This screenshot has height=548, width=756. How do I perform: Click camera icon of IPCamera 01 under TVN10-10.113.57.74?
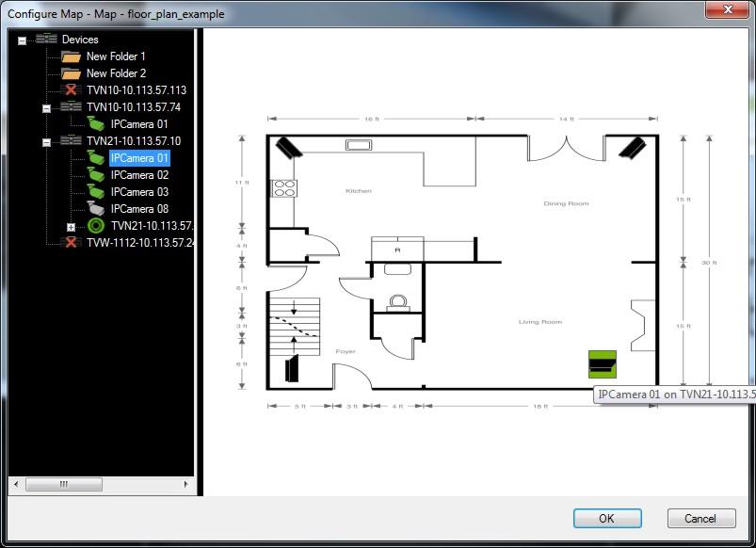click(x=95, y=123)
